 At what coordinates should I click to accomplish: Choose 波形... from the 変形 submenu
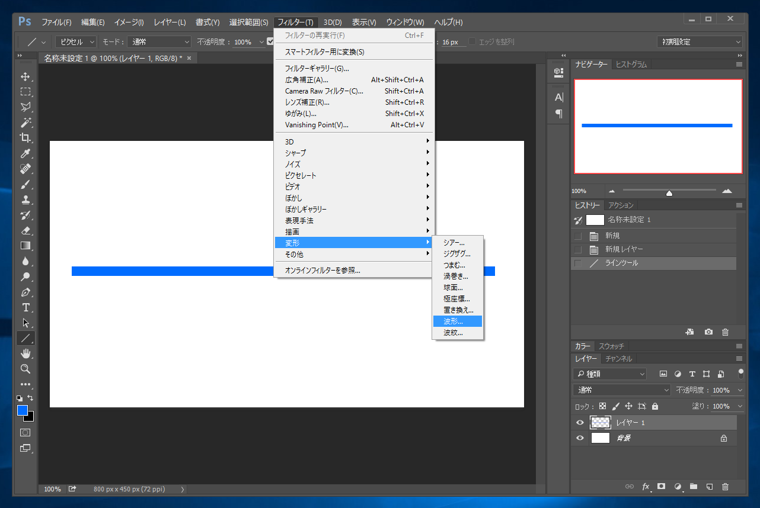(x=457, y=321)
